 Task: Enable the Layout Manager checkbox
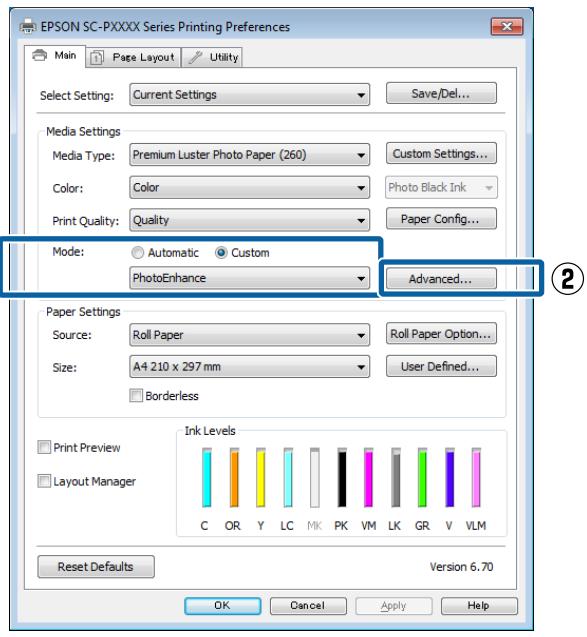click(44, 481)
